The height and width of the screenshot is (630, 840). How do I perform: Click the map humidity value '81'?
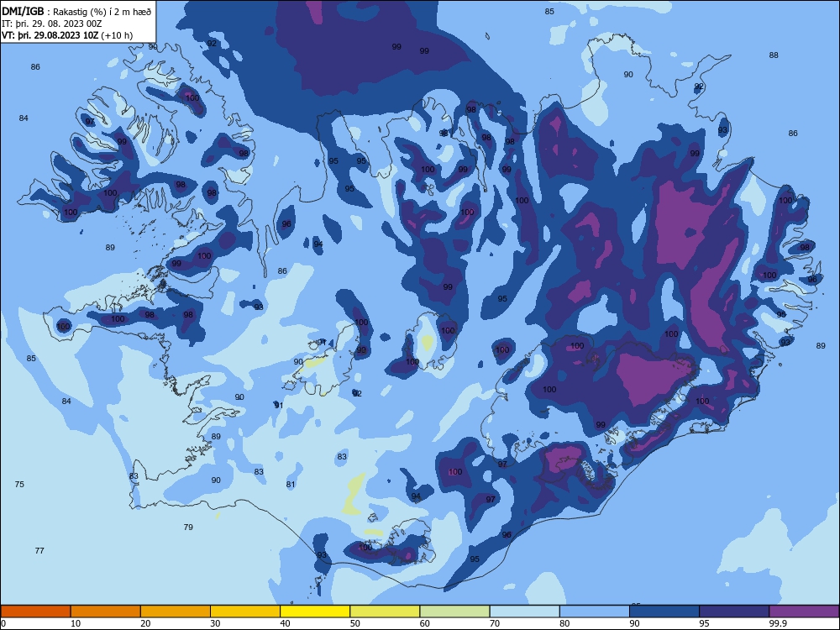[291, 485]
